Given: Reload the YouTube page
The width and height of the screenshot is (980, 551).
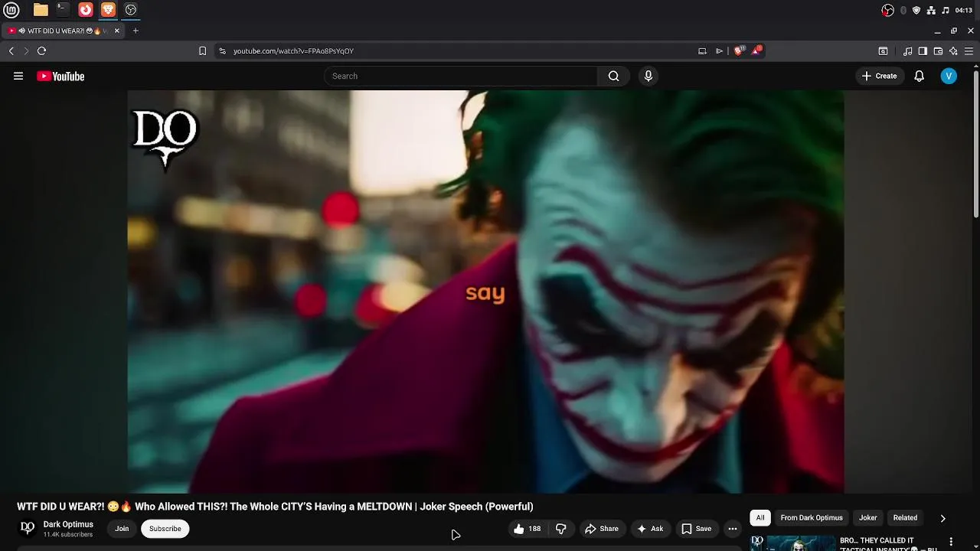Looking at the screenshot, I should click(41, 51).
